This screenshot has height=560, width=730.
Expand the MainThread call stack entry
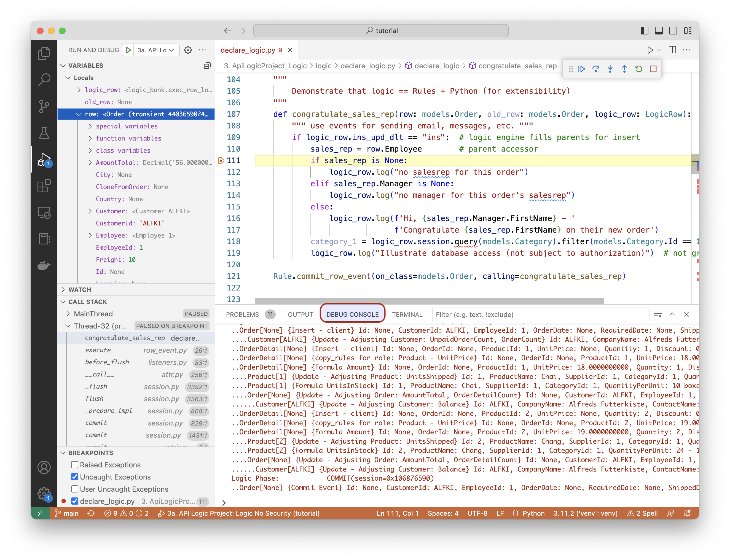pyautogui.click(x=68, y=314)
